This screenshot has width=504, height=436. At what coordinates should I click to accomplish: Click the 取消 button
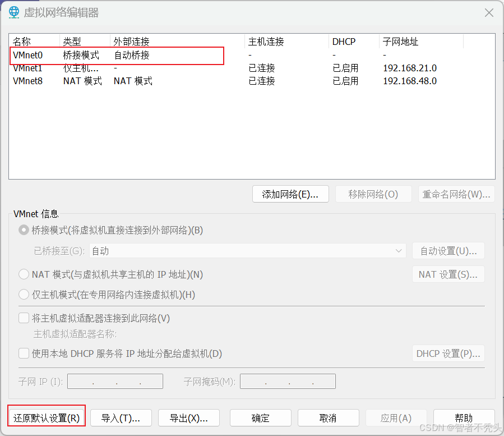(x=329, y=417)
